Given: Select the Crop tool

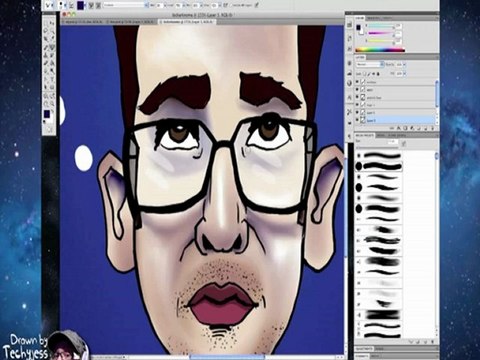Looking at the screenshot, I should 45,38.
